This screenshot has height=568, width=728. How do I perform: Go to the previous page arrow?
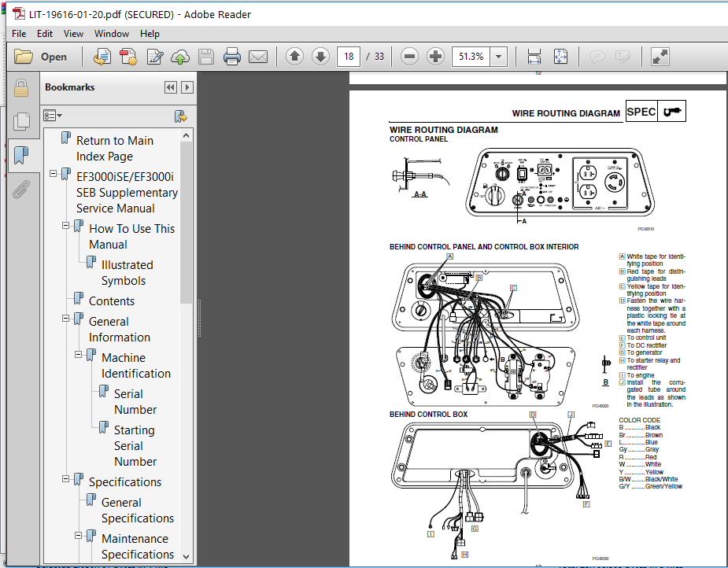(x=294, y=57)
